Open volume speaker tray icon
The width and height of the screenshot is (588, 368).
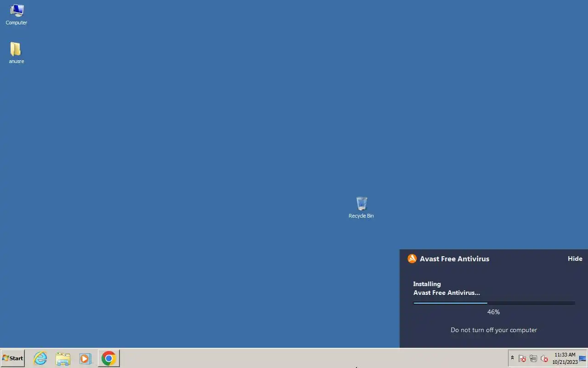544,358
